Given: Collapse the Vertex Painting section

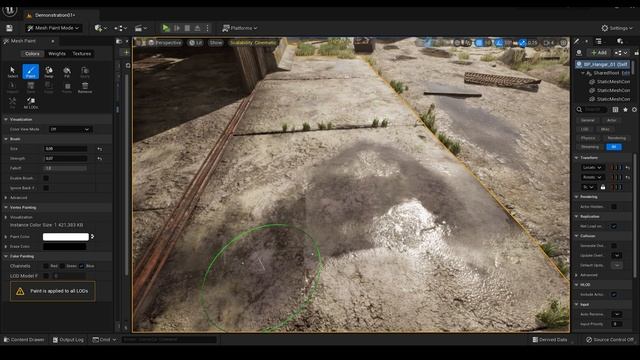Looking at the screenshot, I should point(6,208).
